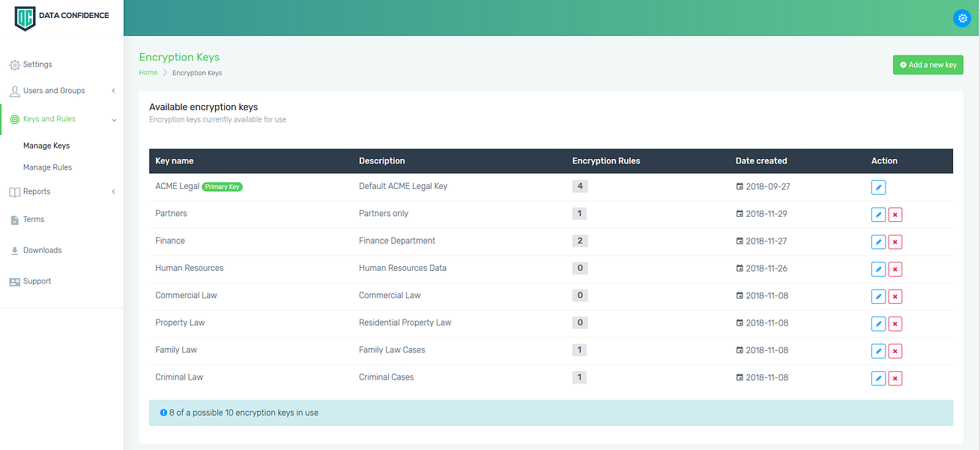980x450 pixels.
Task: Delete the Property Law key
Action: click(x=895, y=324)
